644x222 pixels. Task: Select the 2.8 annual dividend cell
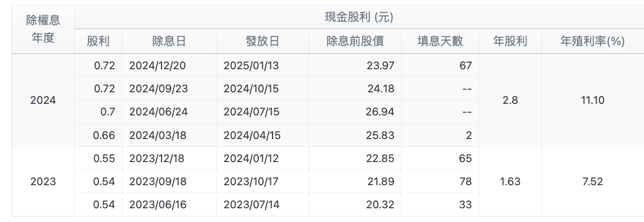coord(510,100)
